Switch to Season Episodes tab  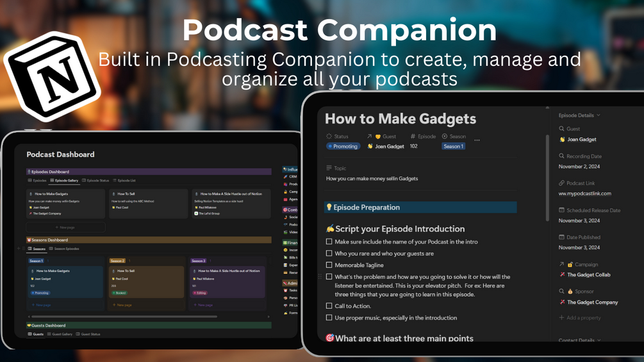[65, 249]
